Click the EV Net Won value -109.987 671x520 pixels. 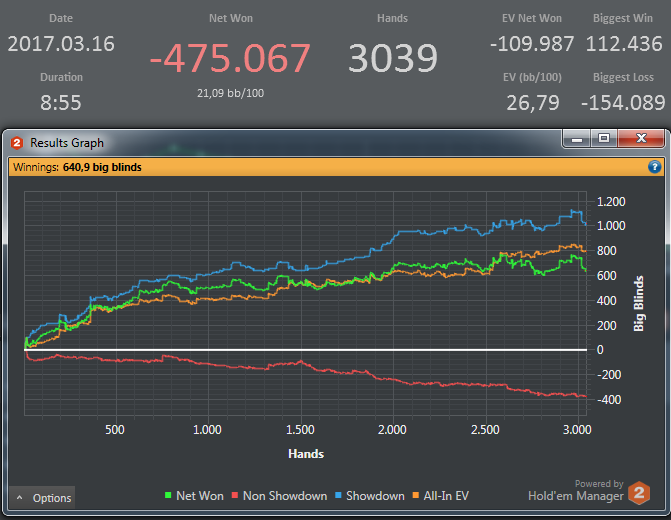pos(532,44)
